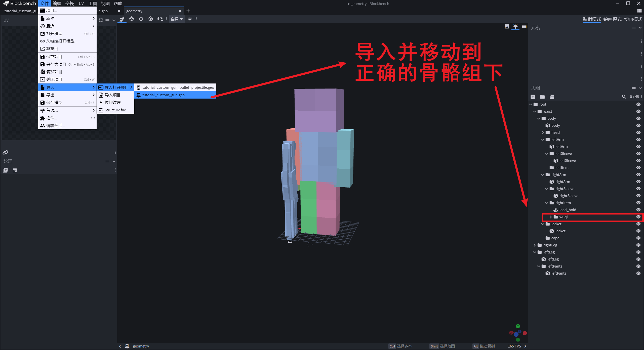Open the 视图 view menu

pyautogui.click(x=105, y=4)
